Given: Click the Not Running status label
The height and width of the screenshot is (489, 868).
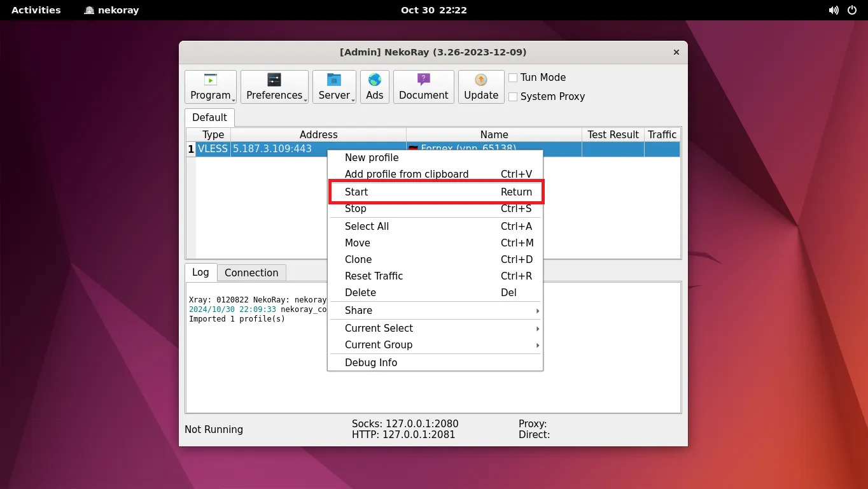Looking at the screenshot, I should coord(214,430).
